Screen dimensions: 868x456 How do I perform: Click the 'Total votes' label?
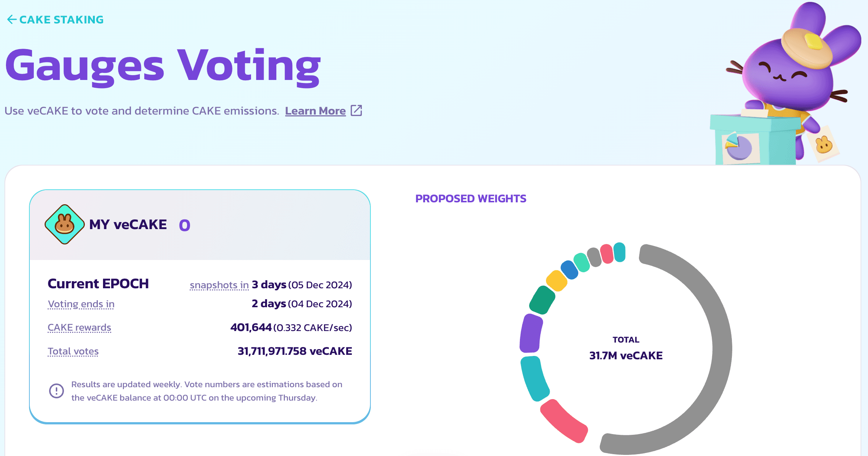[73, 351]
